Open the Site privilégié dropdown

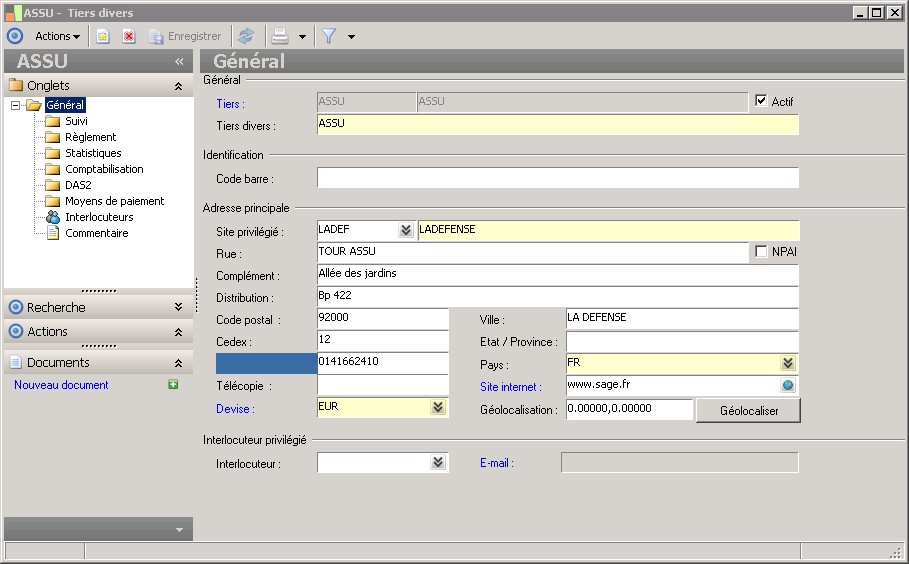[405, 230]
